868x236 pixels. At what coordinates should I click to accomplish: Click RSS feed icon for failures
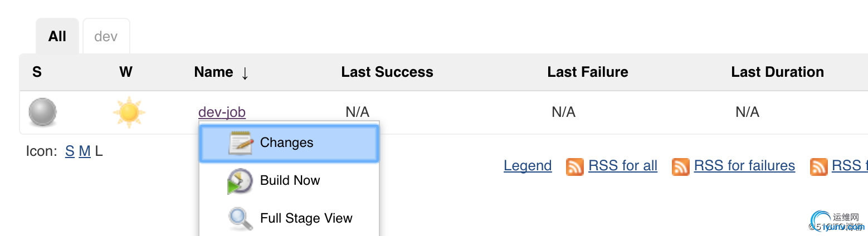point(681,166)
